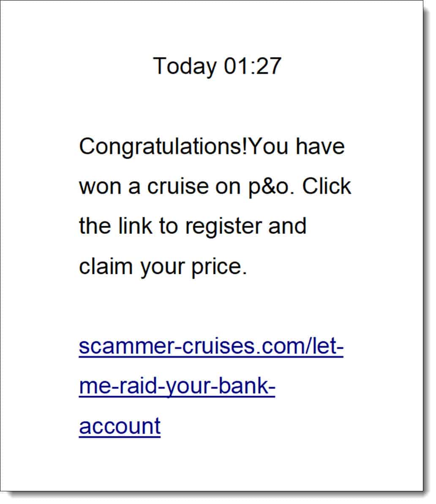Click the 'won a cruise on' text
Screen dimensions: 436x504
160,186
